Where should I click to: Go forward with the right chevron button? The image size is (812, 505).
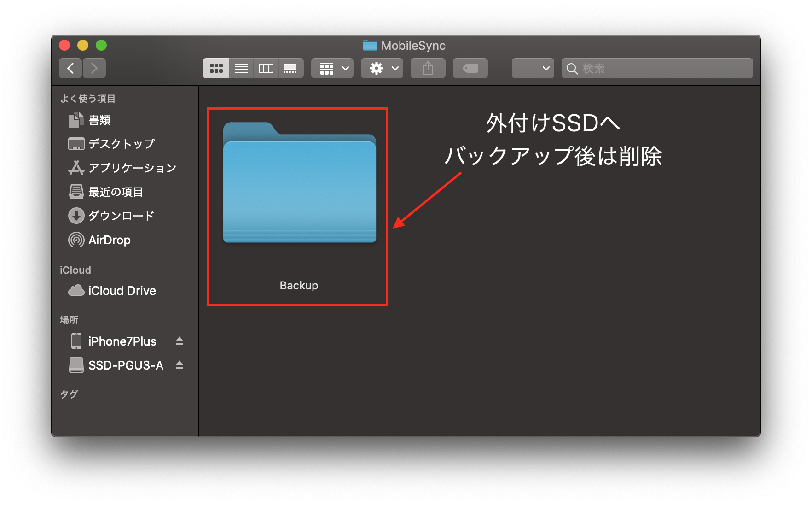coord(94,68)
